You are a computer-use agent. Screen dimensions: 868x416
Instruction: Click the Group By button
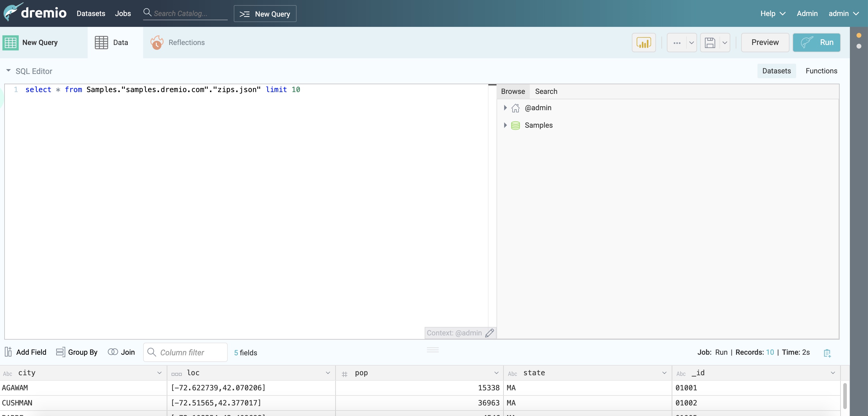tap(77, 352)
